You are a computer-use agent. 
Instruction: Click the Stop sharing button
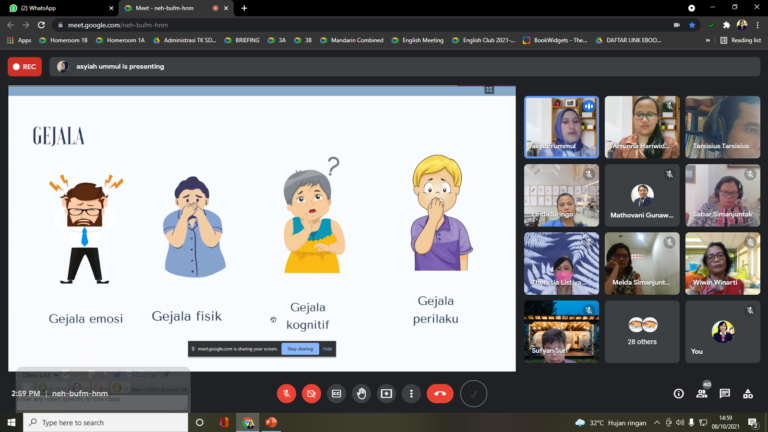tap(299, 349)
